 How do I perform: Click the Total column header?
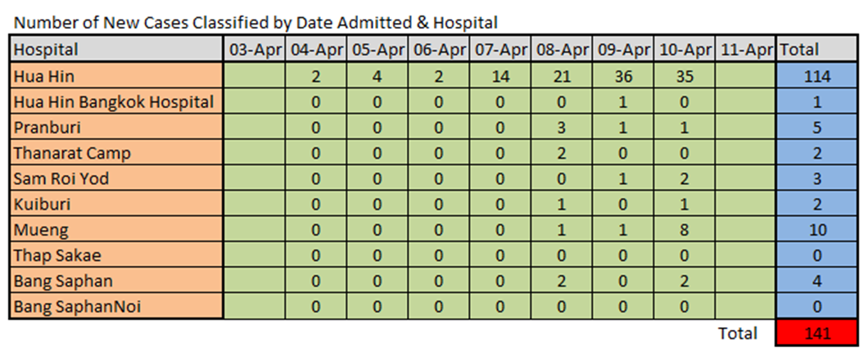[x=818, y=49]
